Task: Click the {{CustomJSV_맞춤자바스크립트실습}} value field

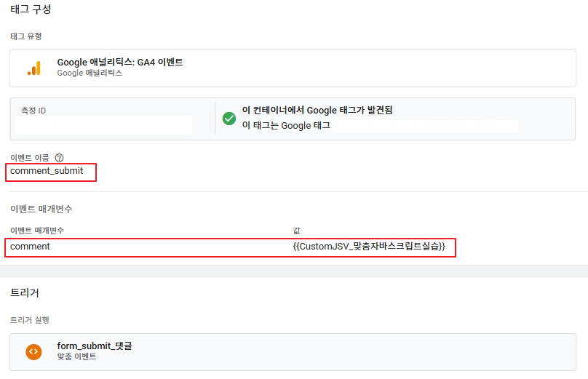Action: pyautogui.click(x=369, y=247)
